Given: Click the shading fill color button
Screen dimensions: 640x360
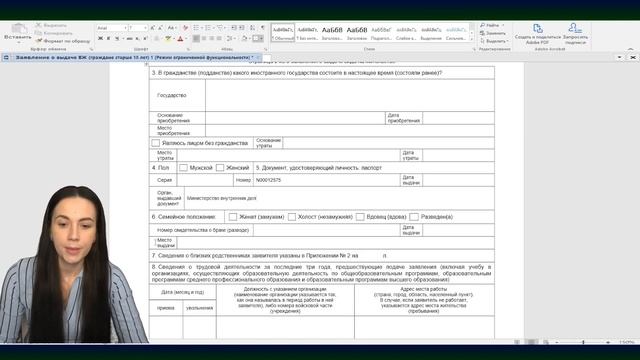Looking at the screenshot, I should 244,38.
